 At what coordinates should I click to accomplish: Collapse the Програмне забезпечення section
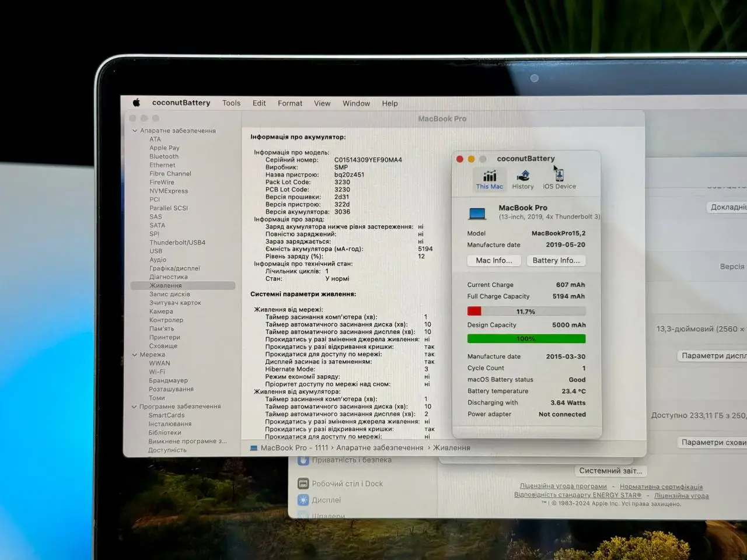(135, 407)
